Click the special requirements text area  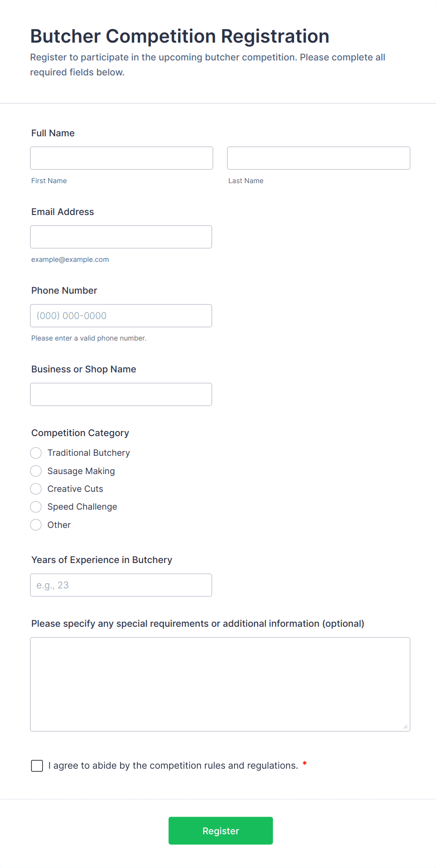220,684
